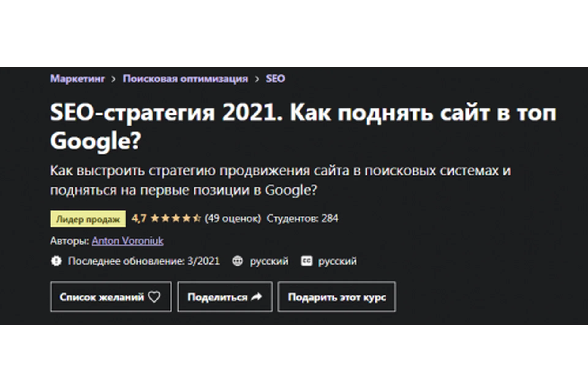
Task: Click Студентов: 284 count
Action: 302,218
